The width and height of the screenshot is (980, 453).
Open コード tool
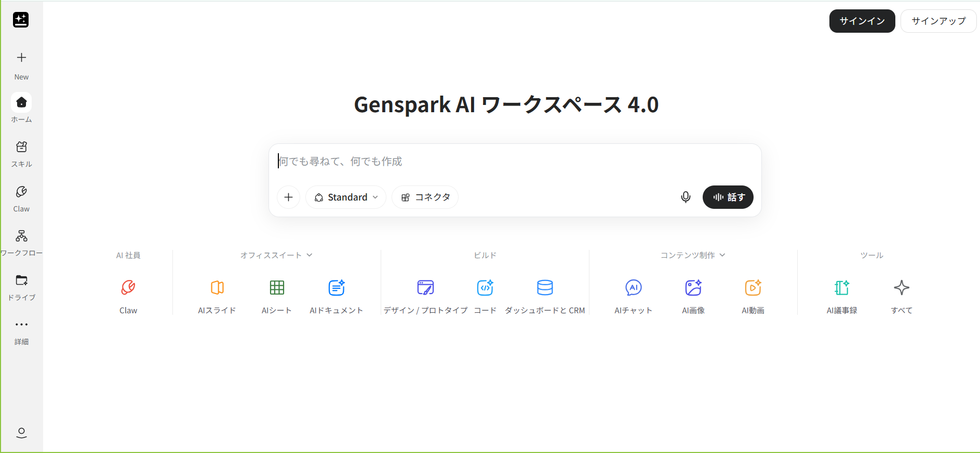[486, 296]
